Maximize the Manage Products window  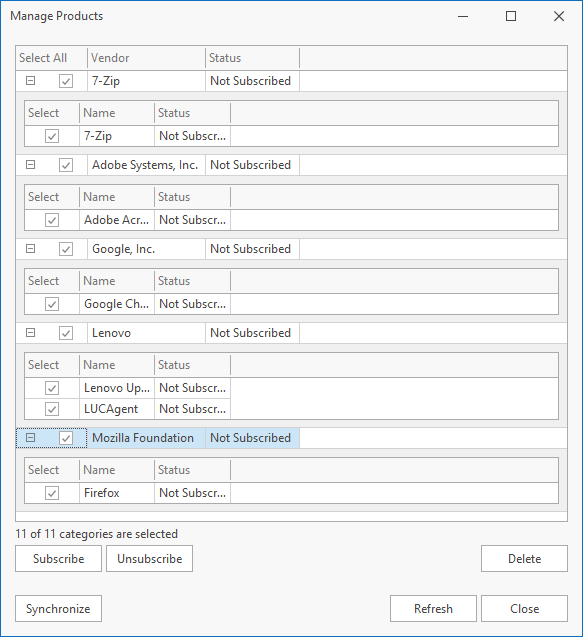(x=511, y=16)
